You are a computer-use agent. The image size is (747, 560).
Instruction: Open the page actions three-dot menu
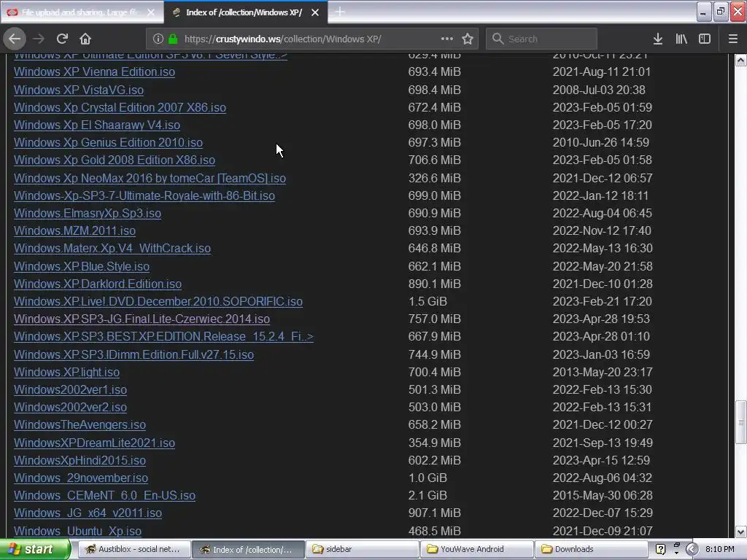pos(447,39)
